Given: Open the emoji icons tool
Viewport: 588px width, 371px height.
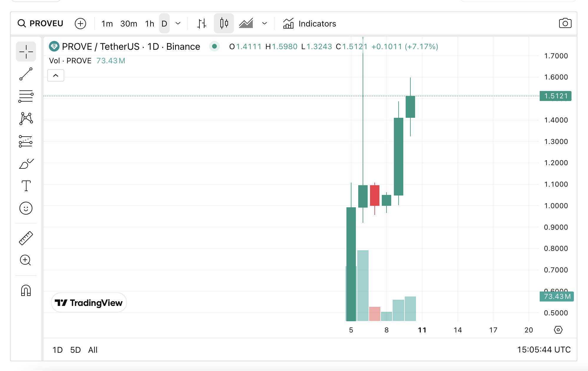Looking at the screenshot, I should [26, 208].
